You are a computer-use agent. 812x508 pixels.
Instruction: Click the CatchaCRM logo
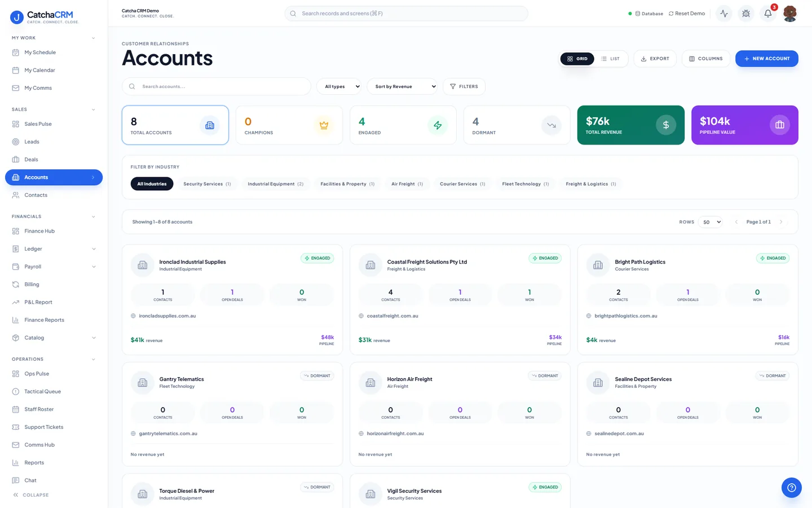pyautogui.click(x=45, y=17)
